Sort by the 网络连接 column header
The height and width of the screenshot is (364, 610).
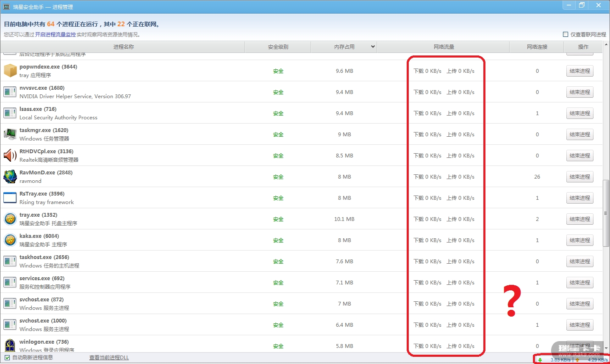(537, 47)
